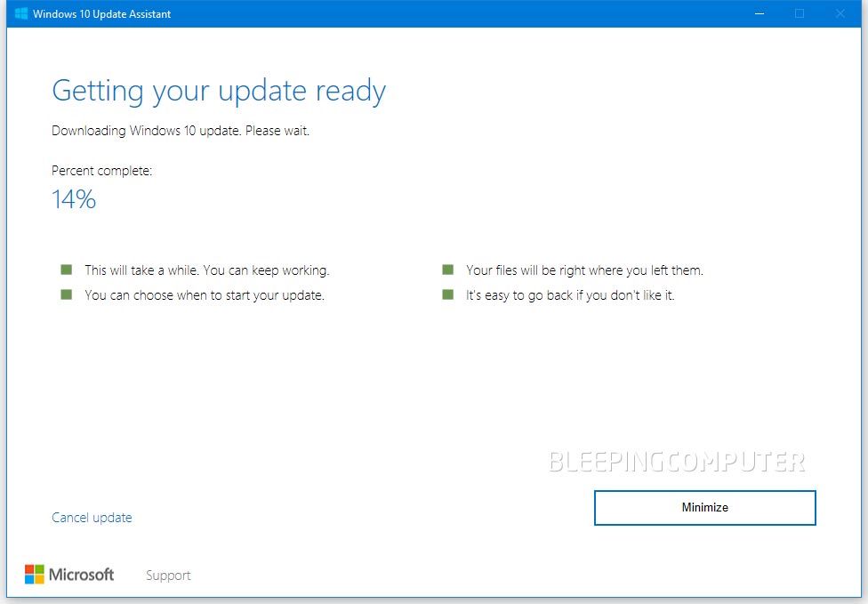Click the "Windows 10 Update Assistant" window title
The width and height of the screenshot is (868, 604).
(102, 14)
